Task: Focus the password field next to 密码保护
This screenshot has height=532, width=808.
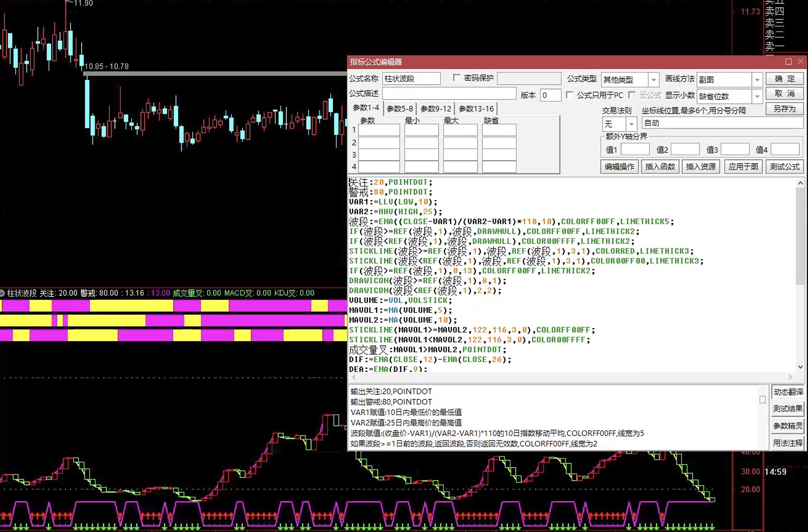Action: (x=529, y=79)
